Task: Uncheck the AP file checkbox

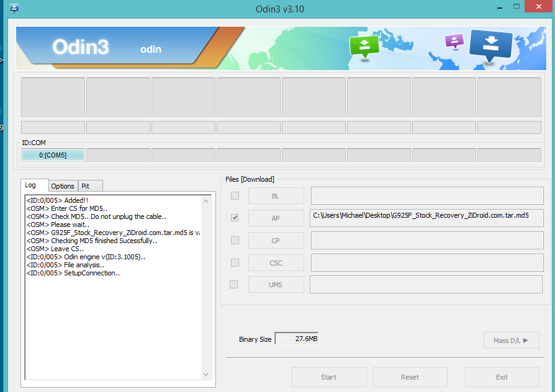Action: 235,218
